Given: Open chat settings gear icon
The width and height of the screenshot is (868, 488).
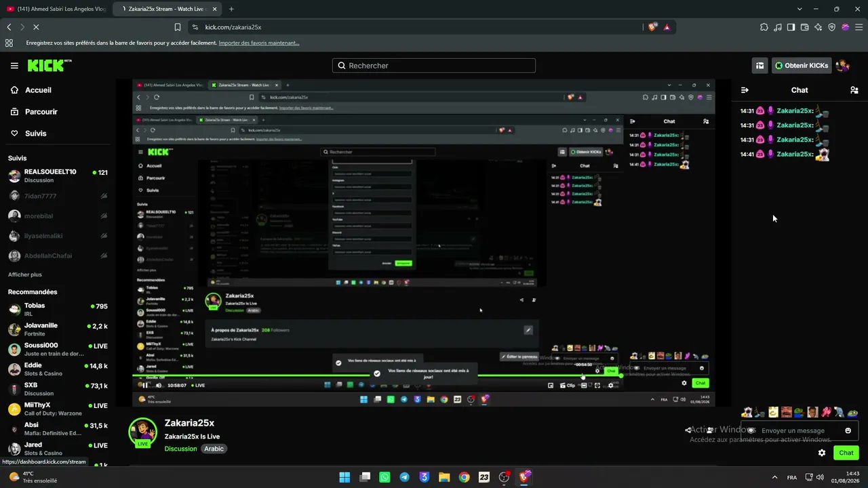Looking at the screenshot, I should point(822,453).
